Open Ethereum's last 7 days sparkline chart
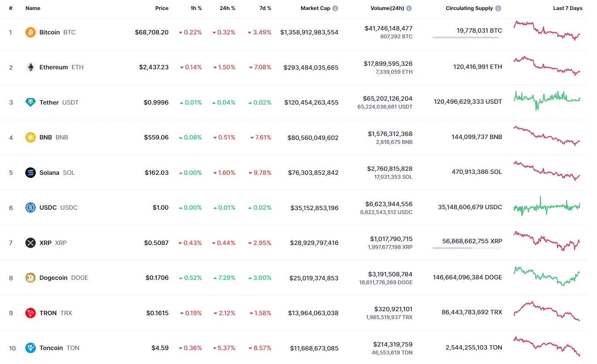Image resolution: width=597 pixels, height=364 pixels. (x=547, y=66)
